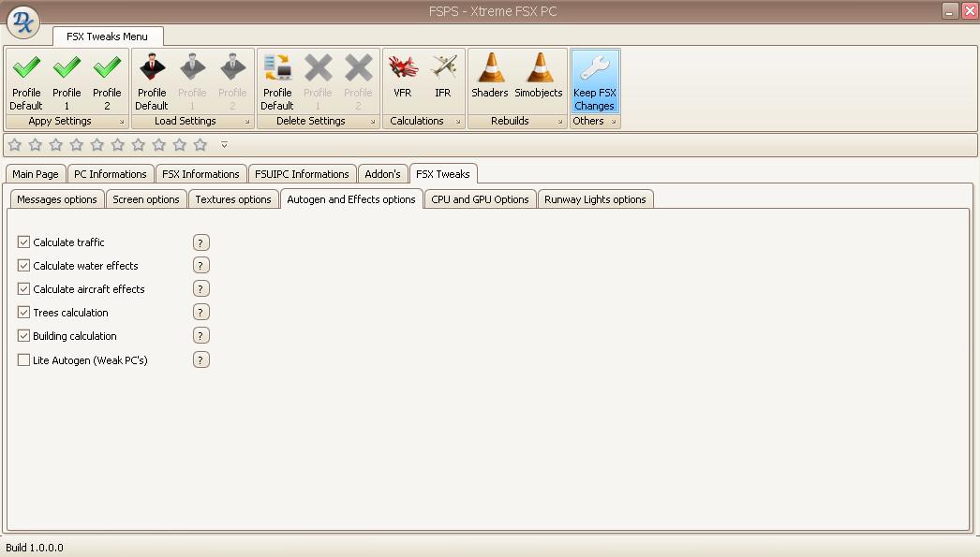Switch to FSUIPC Informations tab
Viewport: 980px width, 557px height.
pyautogui.click(x=302, y=174)
